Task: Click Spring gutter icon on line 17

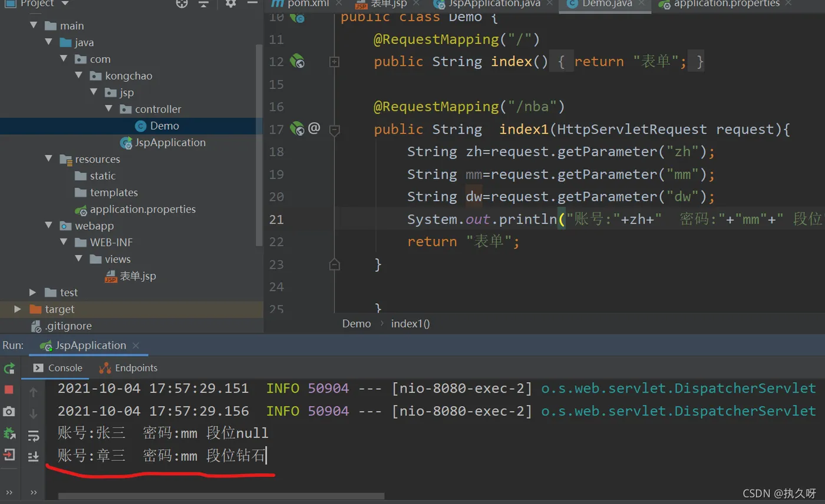Action: 297,128
